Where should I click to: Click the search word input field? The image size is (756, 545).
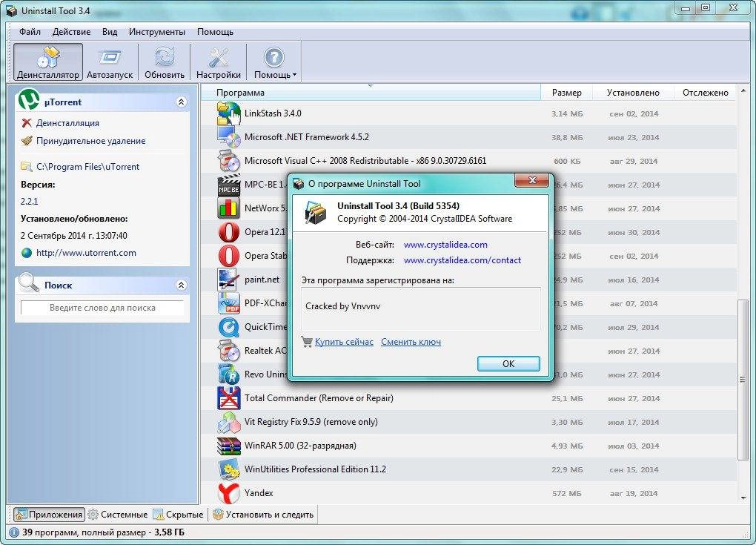tap(102, 308)
